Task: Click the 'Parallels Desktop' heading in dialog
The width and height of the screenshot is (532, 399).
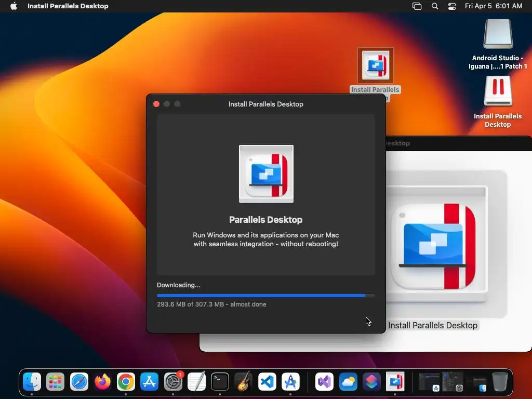Action: (265, 220)
